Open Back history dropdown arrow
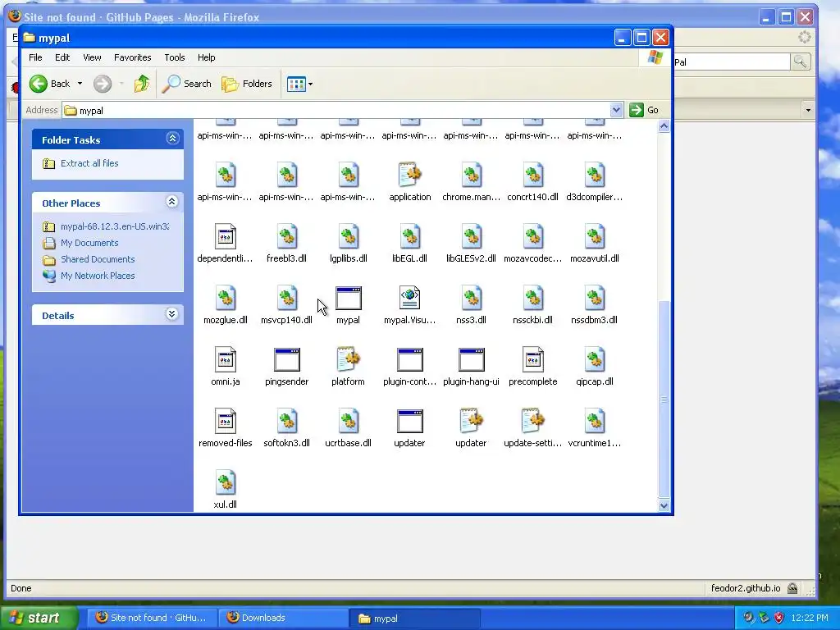840x630 pixels. pos(80,84)
